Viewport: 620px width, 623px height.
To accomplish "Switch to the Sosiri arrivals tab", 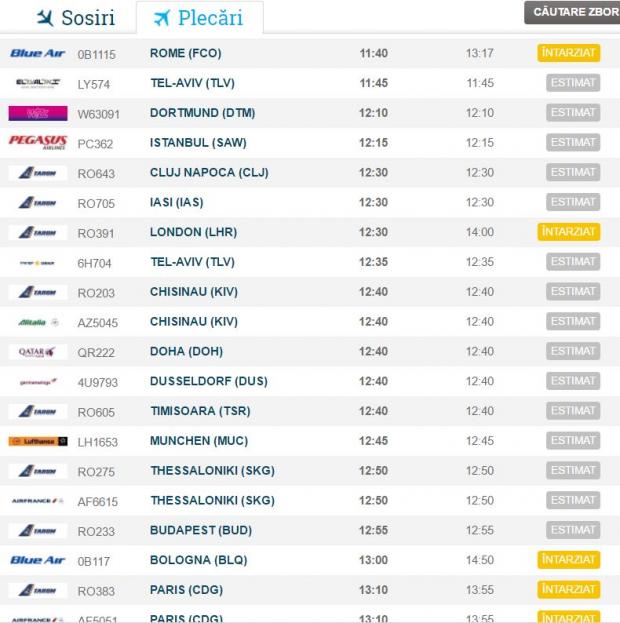I will [x=75, y=18].
